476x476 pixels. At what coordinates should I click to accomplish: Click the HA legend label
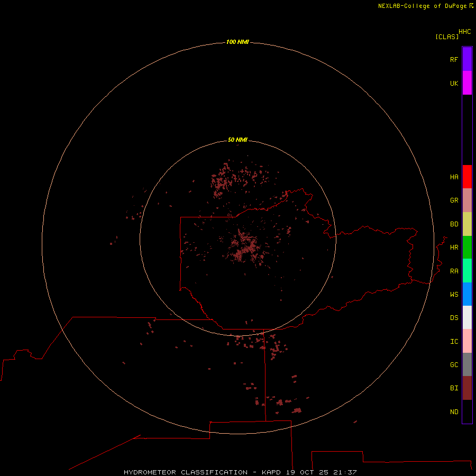[x=454, y=177]
